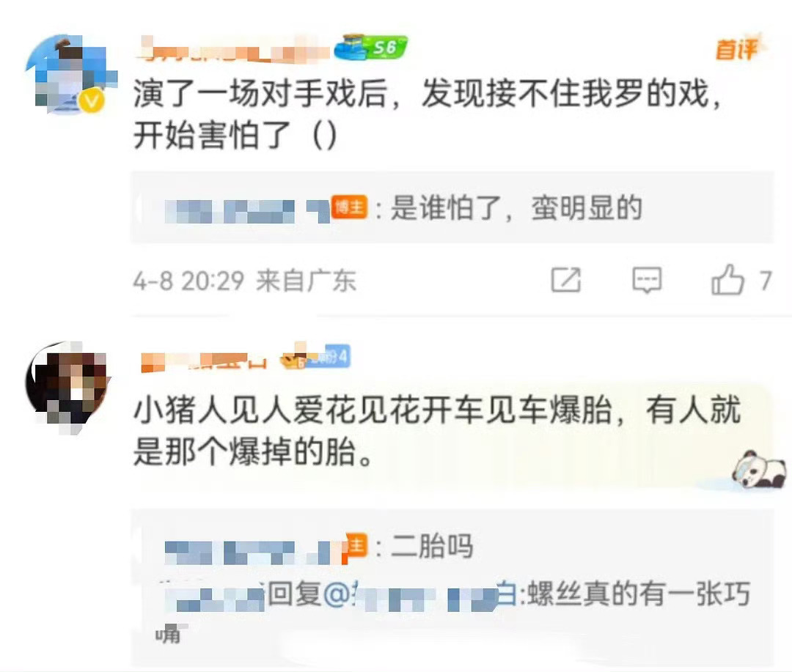Like the first comment with thumbs-up
This screenshot has width=792, height=672.
point(727,278)
